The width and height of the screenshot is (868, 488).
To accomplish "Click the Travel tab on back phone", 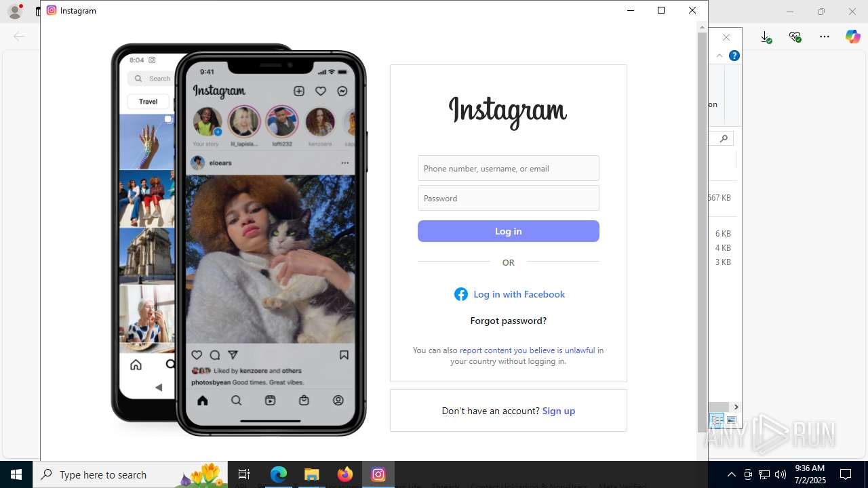I will point(148,102).
